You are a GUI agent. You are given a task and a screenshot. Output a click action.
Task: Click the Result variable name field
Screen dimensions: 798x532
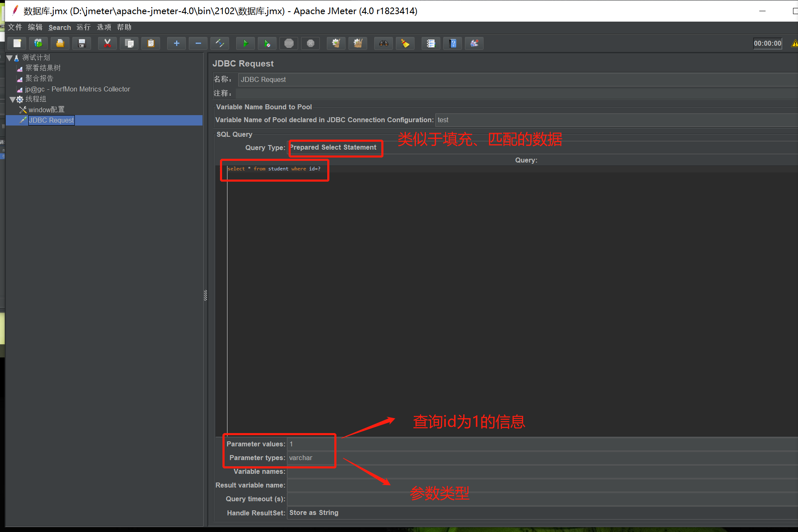coord(543,485)
